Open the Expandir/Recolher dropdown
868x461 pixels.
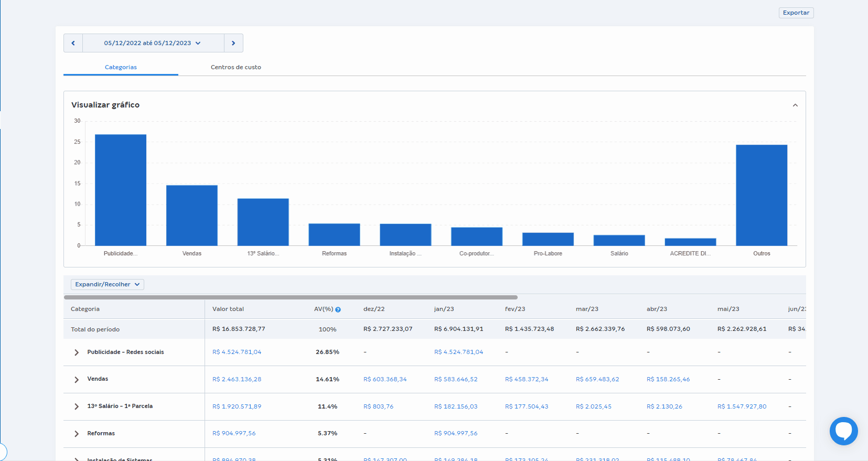click(108, 284)
